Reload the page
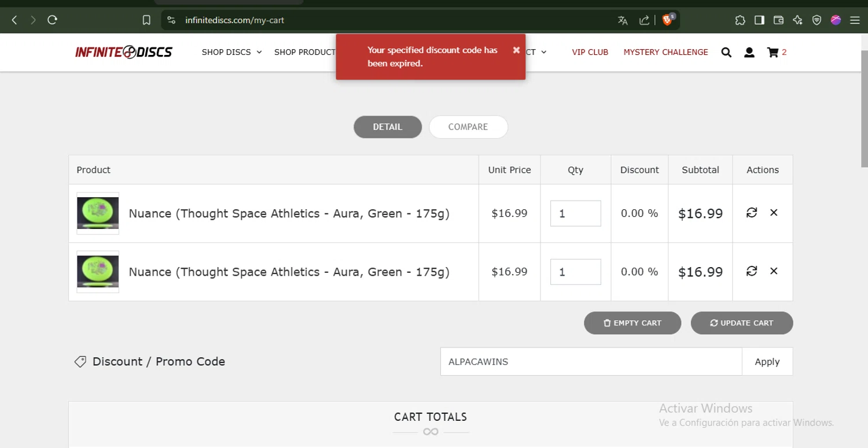 [52, 20]
